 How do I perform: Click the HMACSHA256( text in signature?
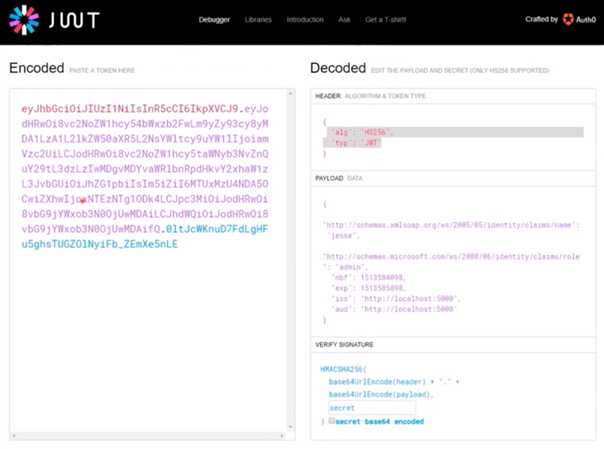pyautogui.click(x=343, y=369)
